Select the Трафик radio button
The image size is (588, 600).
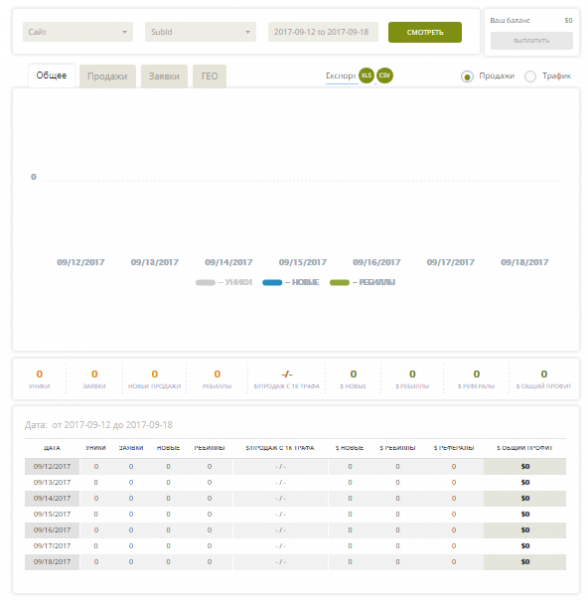point(530,77)
